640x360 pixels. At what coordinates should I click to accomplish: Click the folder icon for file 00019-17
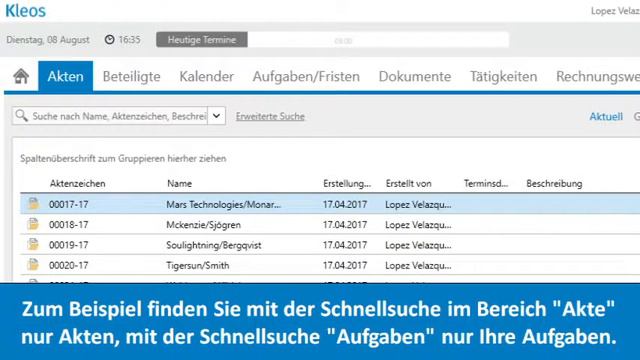pyautogui.click(x=33, y=244)
